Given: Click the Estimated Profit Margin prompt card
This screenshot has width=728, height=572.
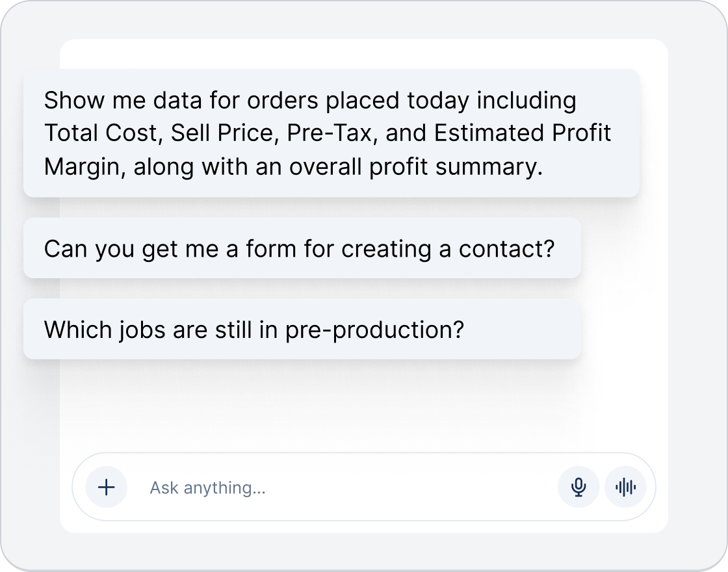Looking at the screenshot, I should (x=331, y=133).
